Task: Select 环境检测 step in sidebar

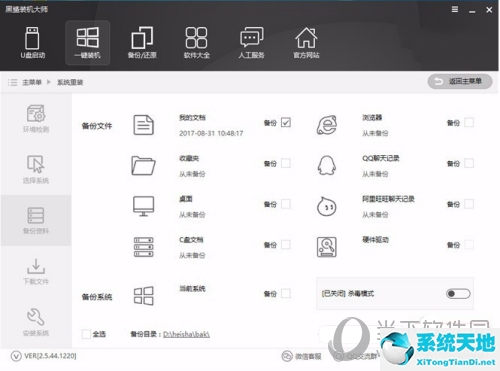Action: coord(36,119)
